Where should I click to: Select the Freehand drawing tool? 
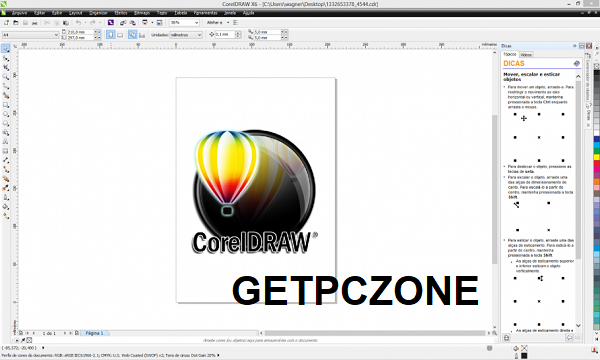6,86
